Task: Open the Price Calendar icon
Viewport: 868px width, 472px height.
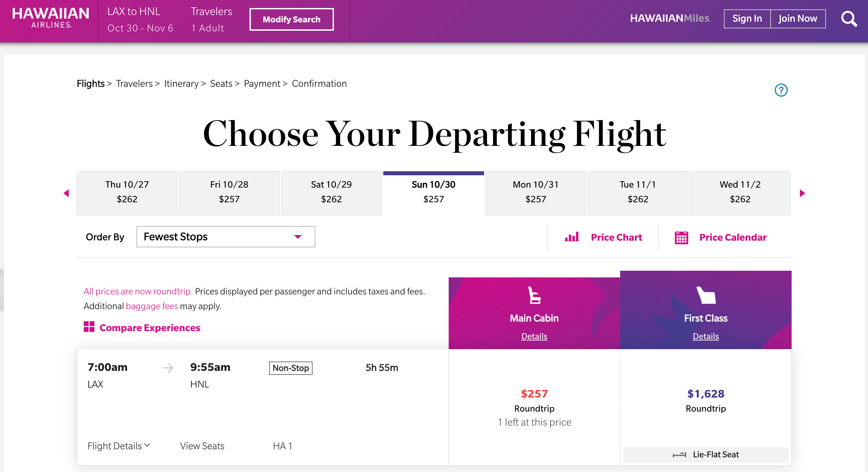Action: point(681,237)
